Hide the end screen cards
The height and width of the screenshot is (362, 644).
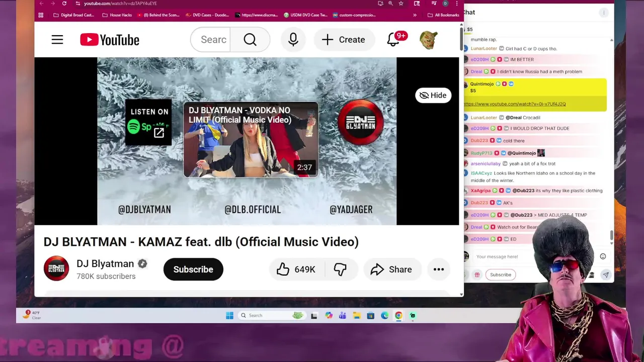(433, 95)
